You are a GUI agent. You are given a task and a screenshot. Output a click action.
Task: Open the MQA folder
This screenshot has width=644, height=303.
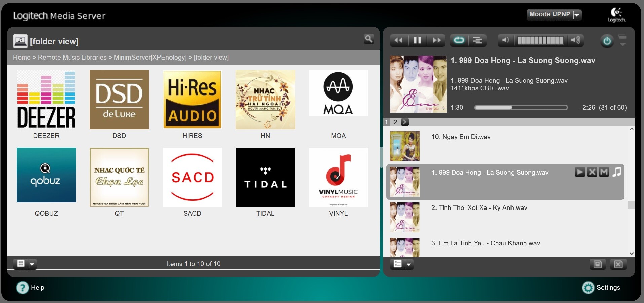tap(338, 93)
